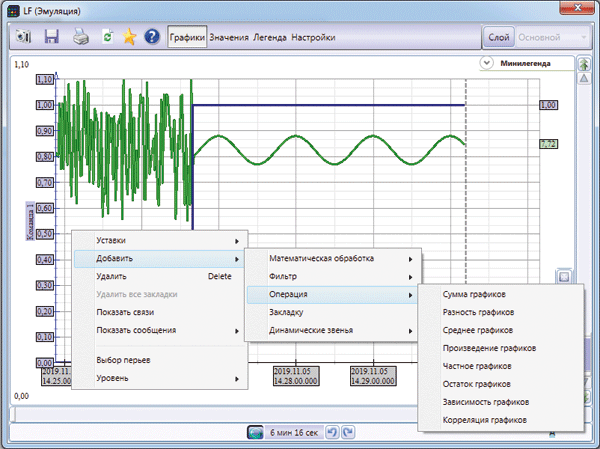Click the dashed vertical time cursor line

click(x=466, y=180)
